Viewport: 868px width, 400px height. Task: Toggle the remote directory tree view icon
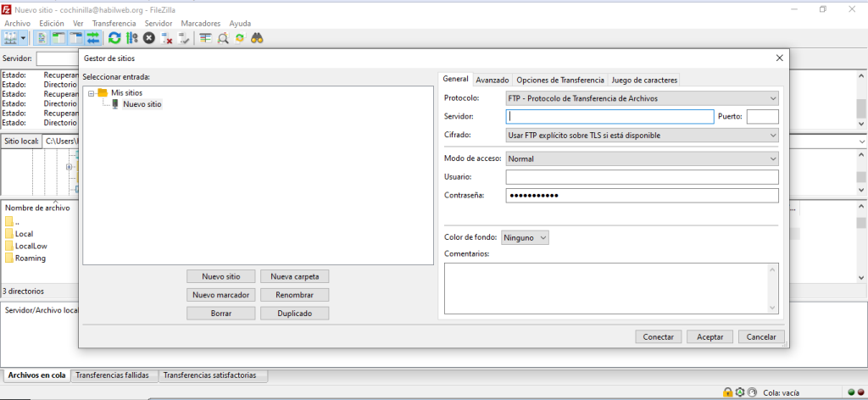(75, 38)
